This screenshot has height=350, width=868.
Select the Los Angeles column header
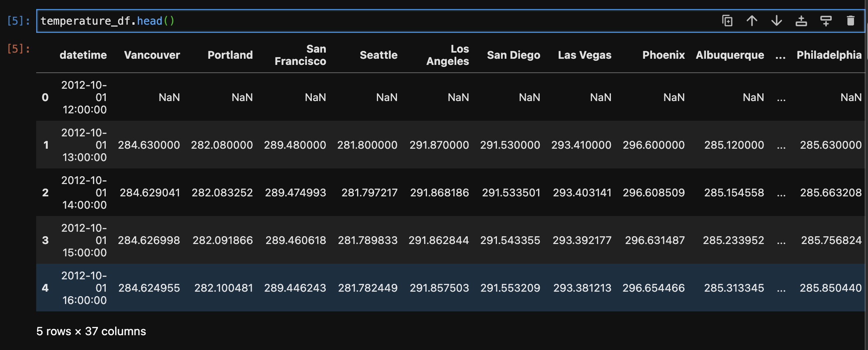tap(448, 55)
